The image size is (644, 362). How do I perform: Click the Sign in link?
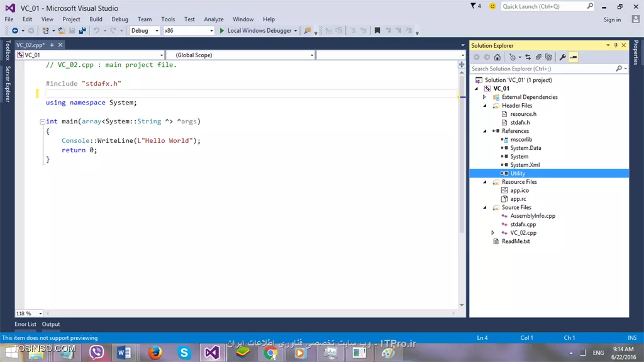click(612, 20)
